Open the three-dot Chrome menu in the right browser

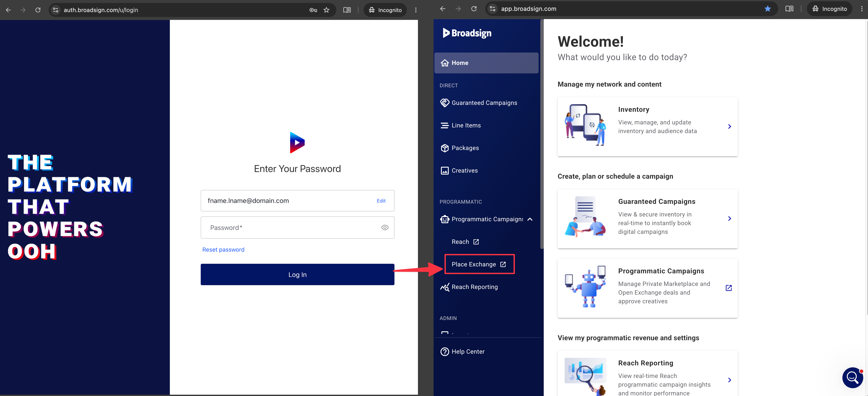click(862, 9)
